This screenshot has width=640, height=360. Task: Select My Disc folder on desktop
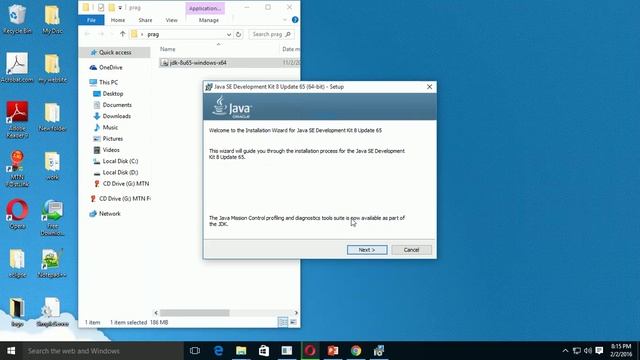click(x=52, y=19)
